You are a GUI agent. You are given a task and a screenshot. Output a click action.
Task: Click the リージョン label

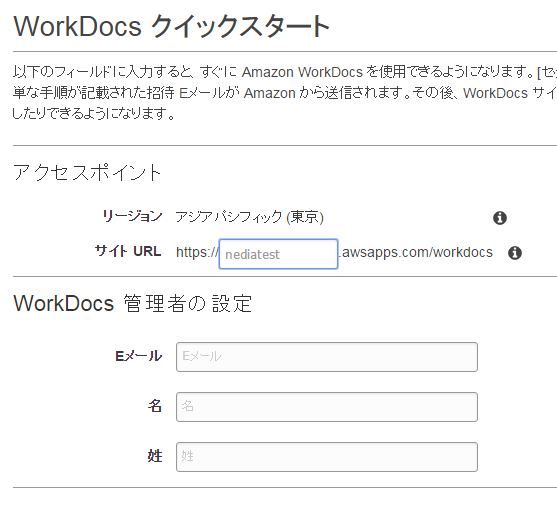point(132,216)
